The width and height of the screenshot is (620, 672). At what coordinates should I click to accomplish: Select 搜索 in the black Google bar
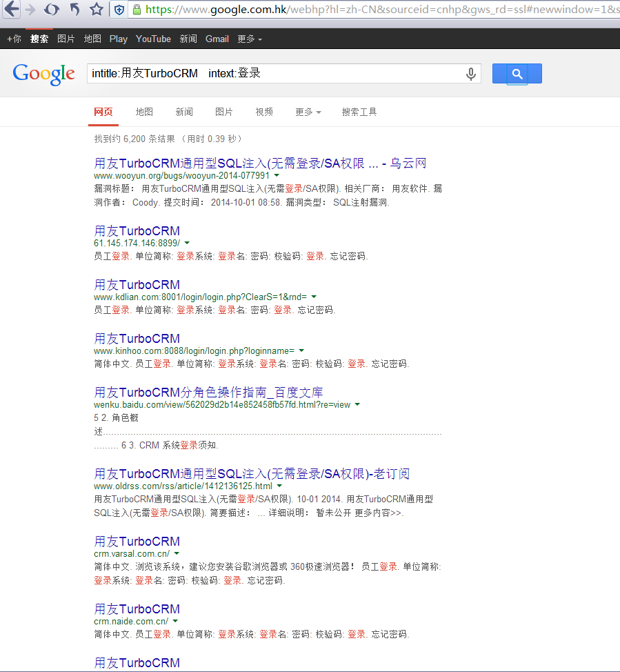39,39
